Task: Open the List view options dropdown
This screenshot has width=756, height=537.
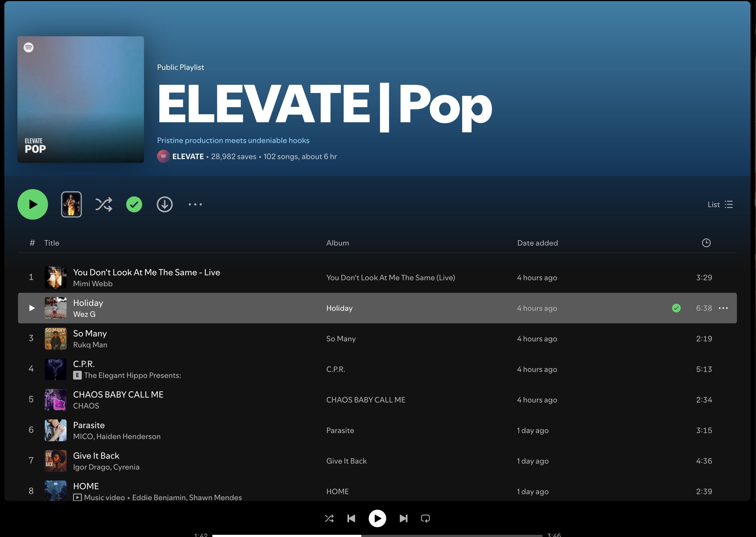Action: tap(720, 204)
